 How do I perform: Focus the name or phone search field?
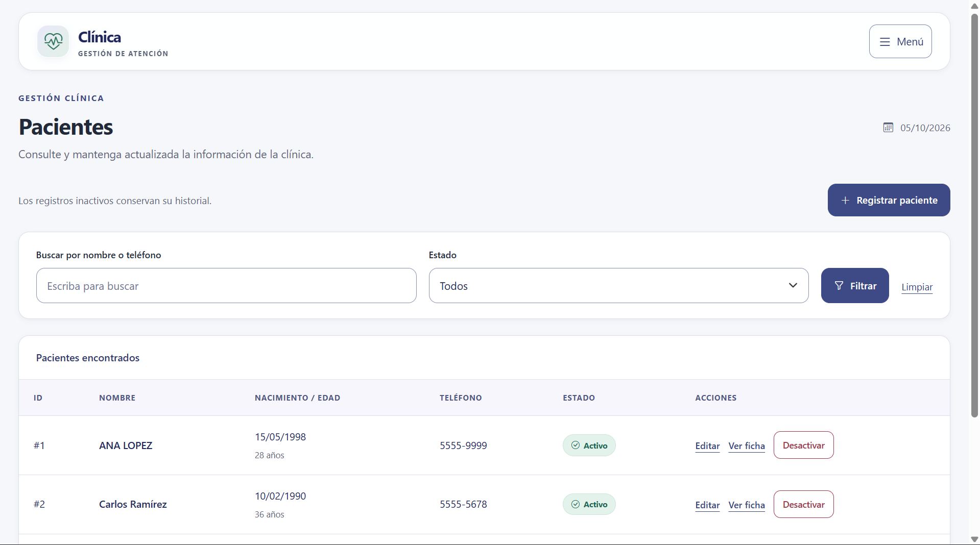(226, 286)
